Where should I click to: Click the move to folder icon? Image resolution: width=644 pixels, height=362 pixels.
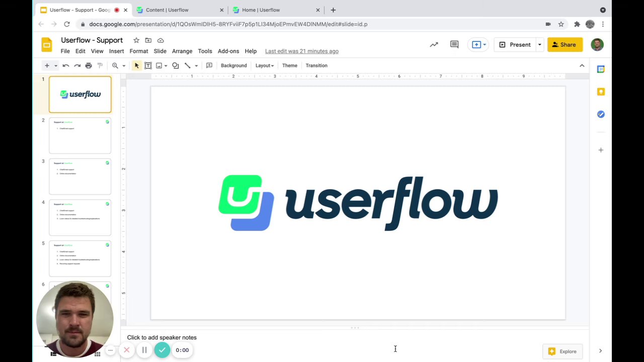click(x=148, y=40)
